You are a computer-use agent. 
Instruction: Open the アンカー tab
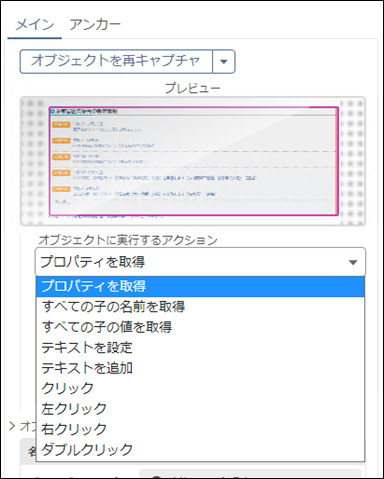click(x=95, y=25)
